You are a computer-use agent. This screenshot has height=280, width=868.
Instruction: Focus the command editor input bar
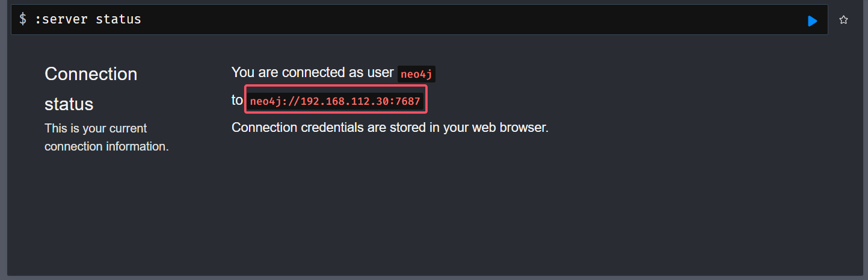click(x=419, y=20)
